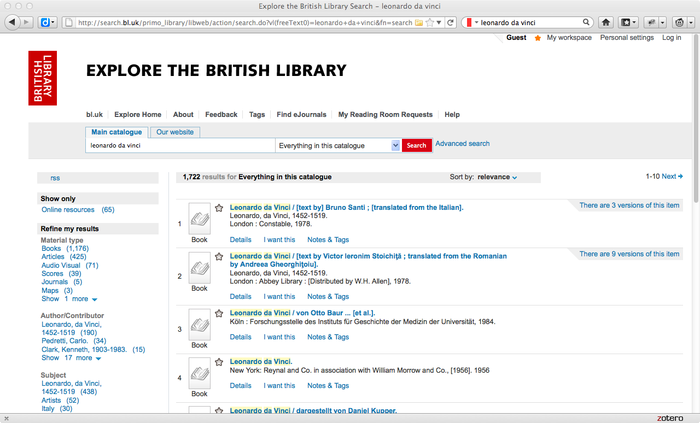Filter by author Pedretti, Carlo
The width and height of the screenshot is (700, 423).
(x=74, y=341)
